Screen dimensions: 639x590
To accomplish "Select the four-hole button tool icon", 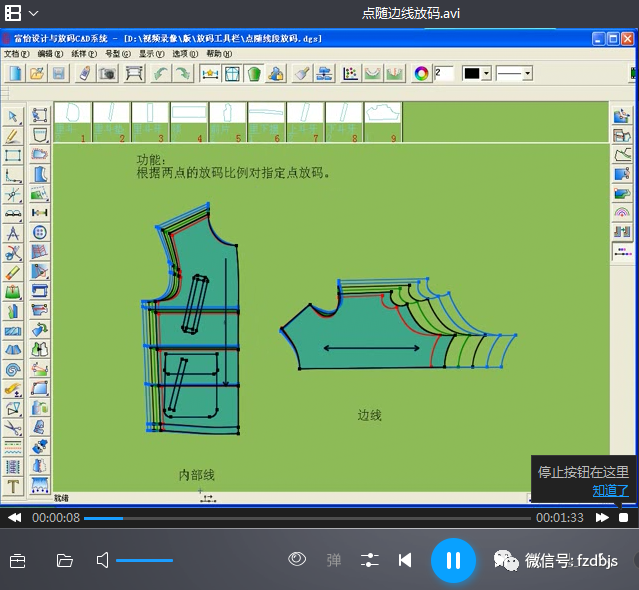I will pos(40,233).
